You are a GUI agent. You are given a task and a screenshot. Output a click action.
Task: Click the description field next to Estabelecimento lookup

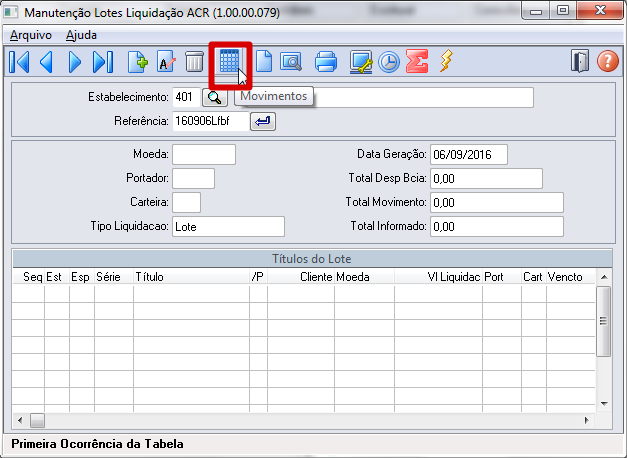tap(384, 97)
